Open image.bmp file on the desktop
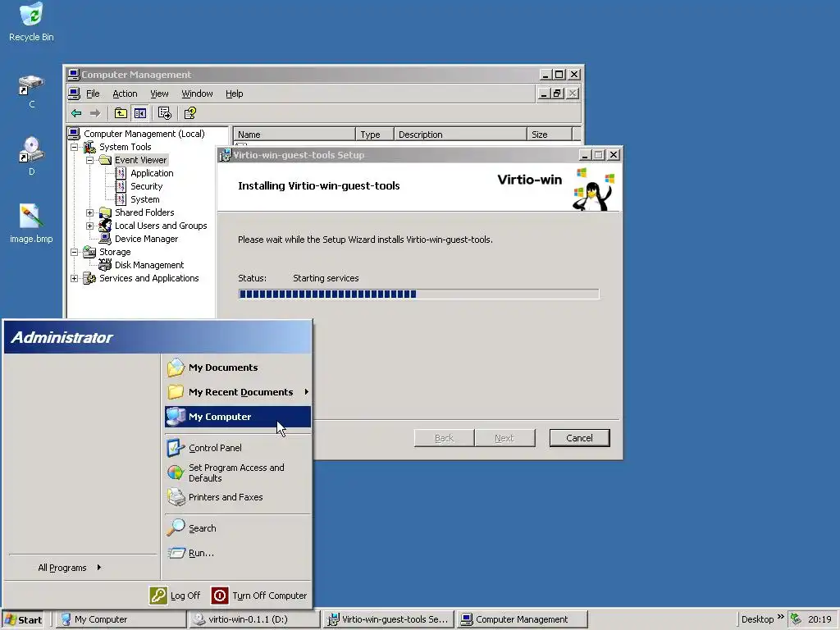Viewport: 840px width, 630px height. click(31, 223)
